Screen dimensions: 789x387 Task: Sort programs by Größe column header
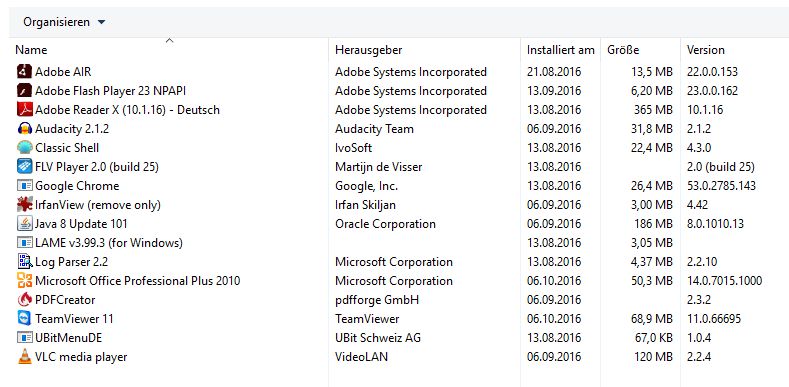click(641, 50)
